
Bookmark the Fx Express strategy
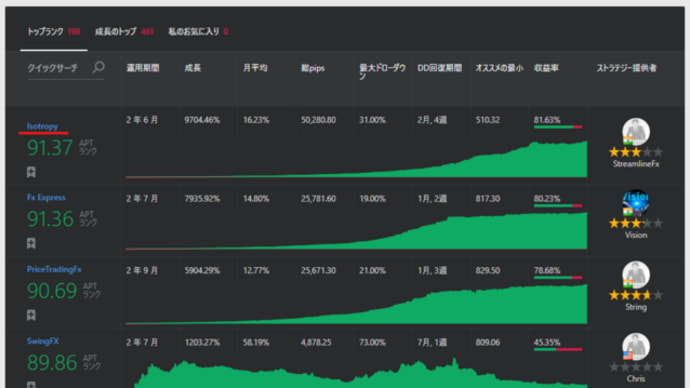(31, 243)
